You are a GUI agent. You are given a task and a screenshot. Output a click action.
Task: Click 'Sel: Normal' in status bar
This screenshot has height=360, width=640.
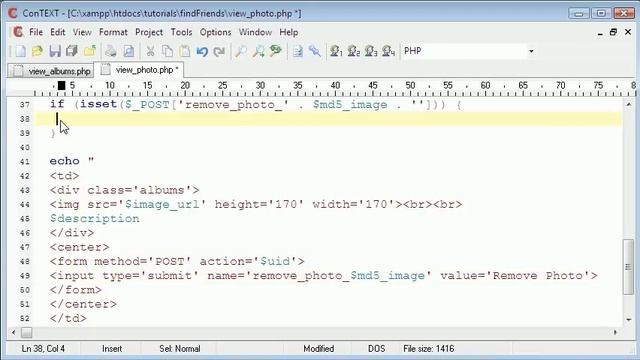tap(180, 349)
